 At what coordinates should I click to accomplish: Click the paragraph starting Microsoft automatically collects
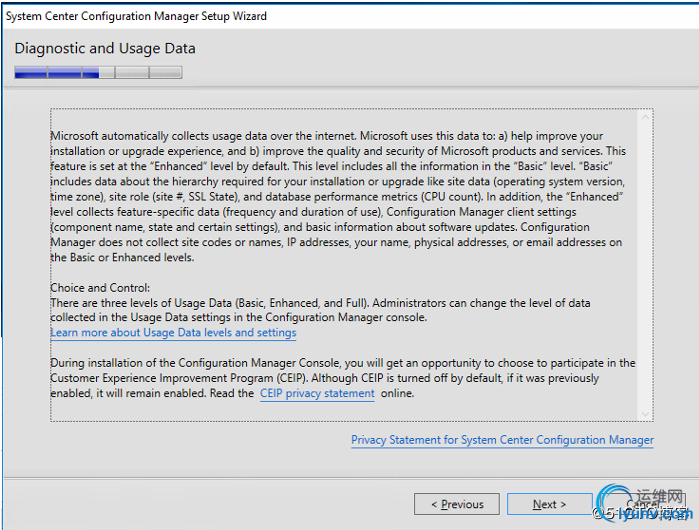pos(338,197)
